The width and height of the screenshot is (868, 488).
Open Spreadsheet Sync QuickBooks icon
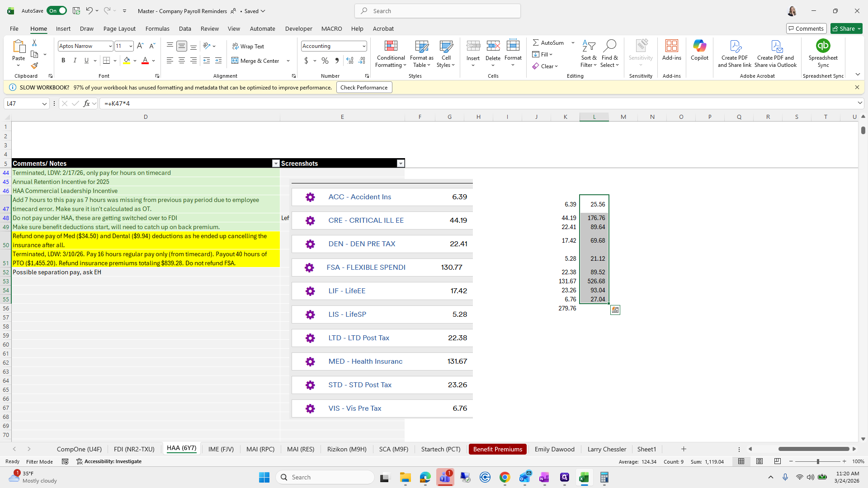823,46
